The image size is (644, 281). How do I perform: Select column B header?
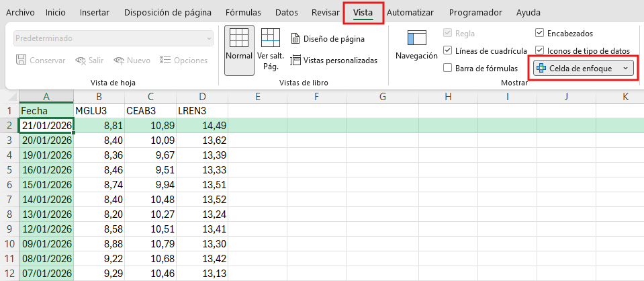click(99, 97)
